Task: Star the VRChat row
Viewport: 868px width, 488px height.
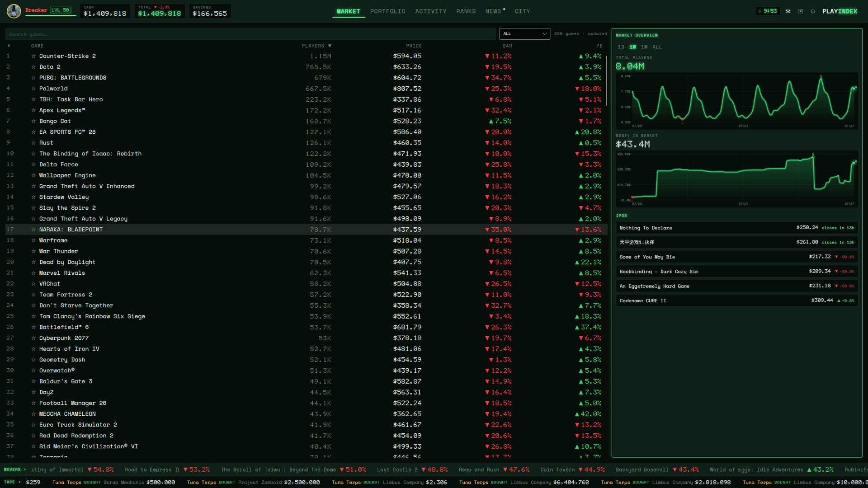Action: [x=33, y=284]
